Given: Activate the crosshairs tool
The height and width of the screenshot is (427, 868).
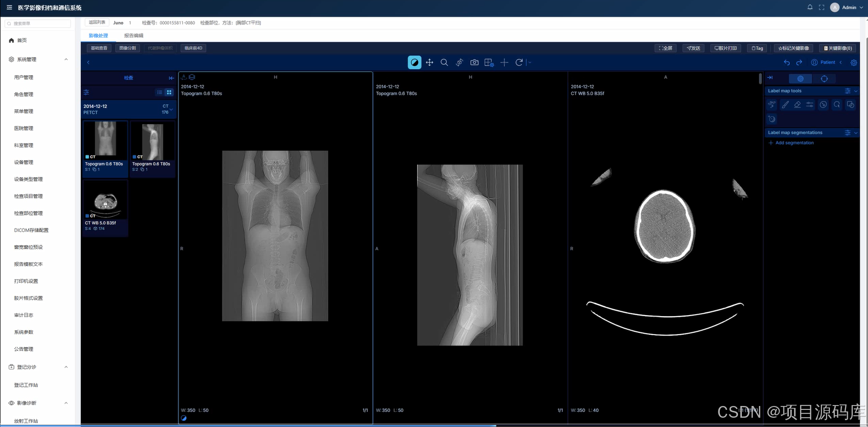Looking at the screenshot, I should coord(504,63).
